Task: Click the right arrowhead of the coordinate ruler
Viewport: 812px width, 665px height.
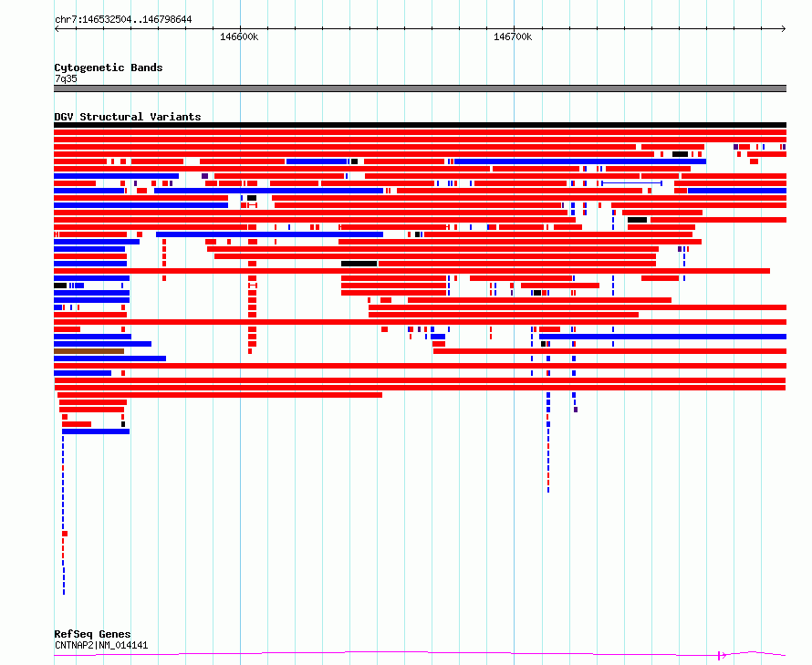Action: [784, 29]
